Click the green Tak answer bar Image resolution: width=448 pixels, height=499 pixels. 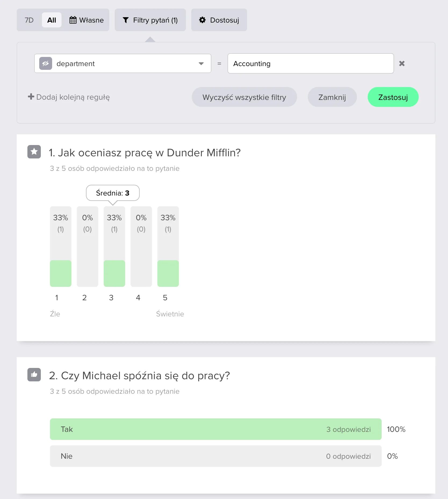(x=216, y=429)
